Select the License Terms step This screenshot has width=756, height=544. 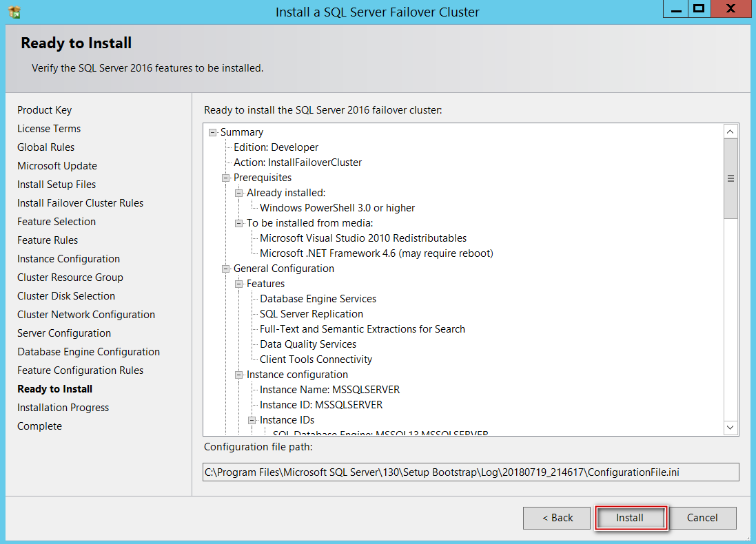pos(49,129)
